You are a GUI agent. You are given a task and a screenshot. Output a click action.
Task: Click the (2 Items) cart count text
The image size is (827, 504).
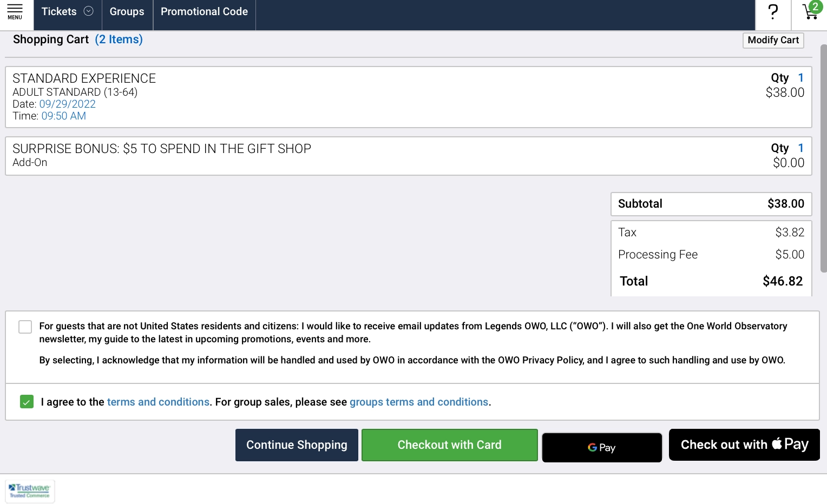tap(119, 39)
